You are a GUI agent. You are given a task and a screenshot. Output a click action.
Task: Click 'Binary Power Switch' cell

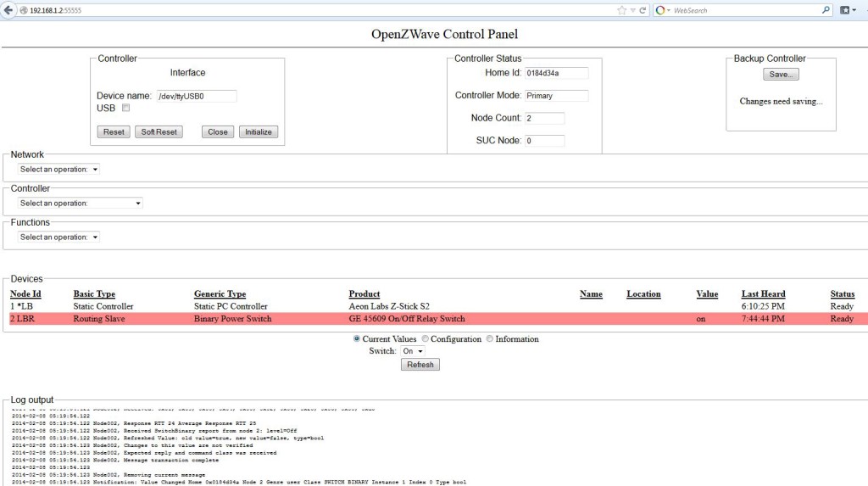coord(232,319)
